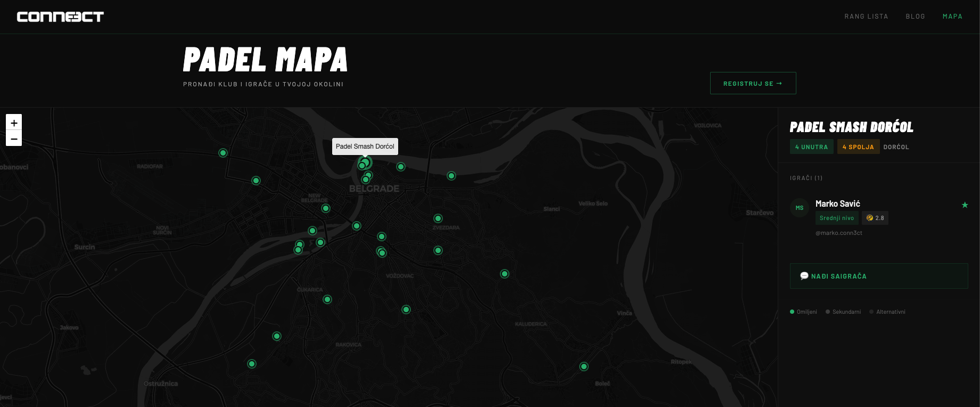Click the IGRAČI (1) heading
980x407 pixels.
[806, 178]
